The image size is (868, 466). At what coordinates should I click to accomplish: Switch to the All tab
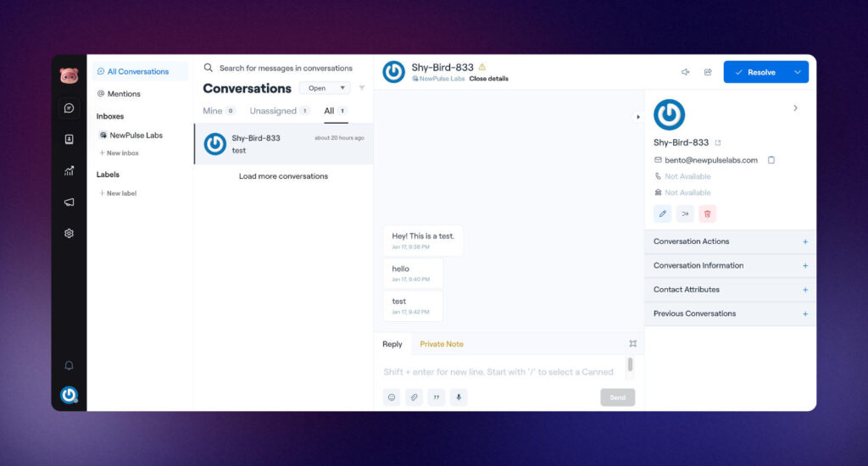coord(336,111)
